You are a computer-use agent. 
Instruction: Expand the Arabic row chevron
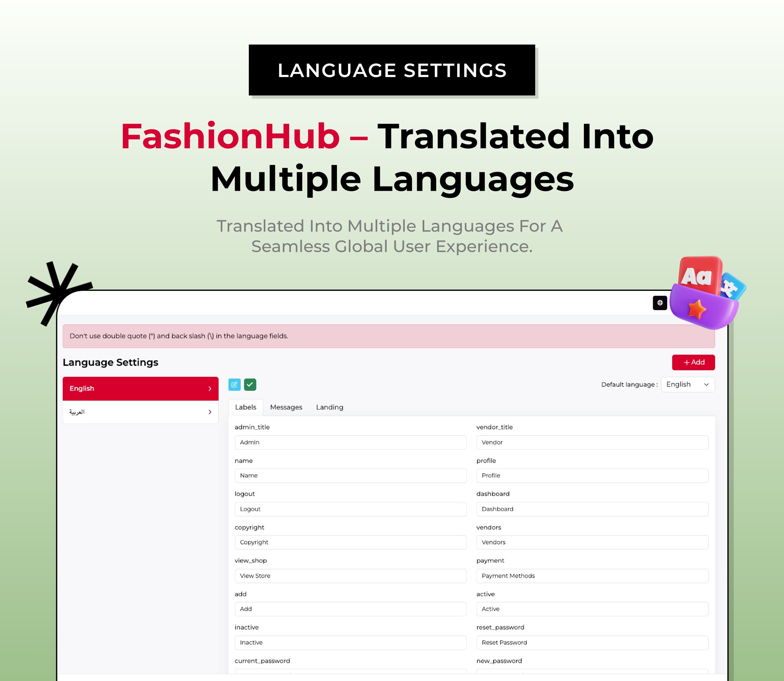coord(210,412)
